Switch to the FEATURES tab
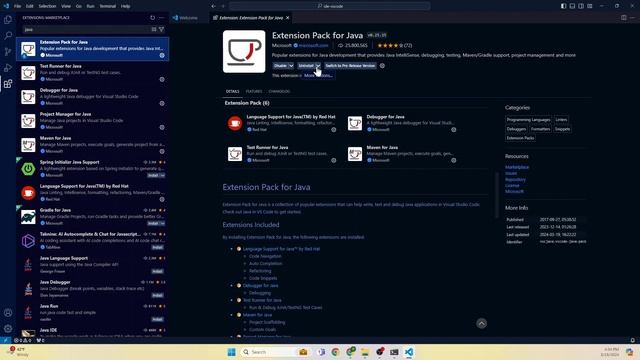The height and width of the screenshot is (360, 640). click(x=254, y=91)
